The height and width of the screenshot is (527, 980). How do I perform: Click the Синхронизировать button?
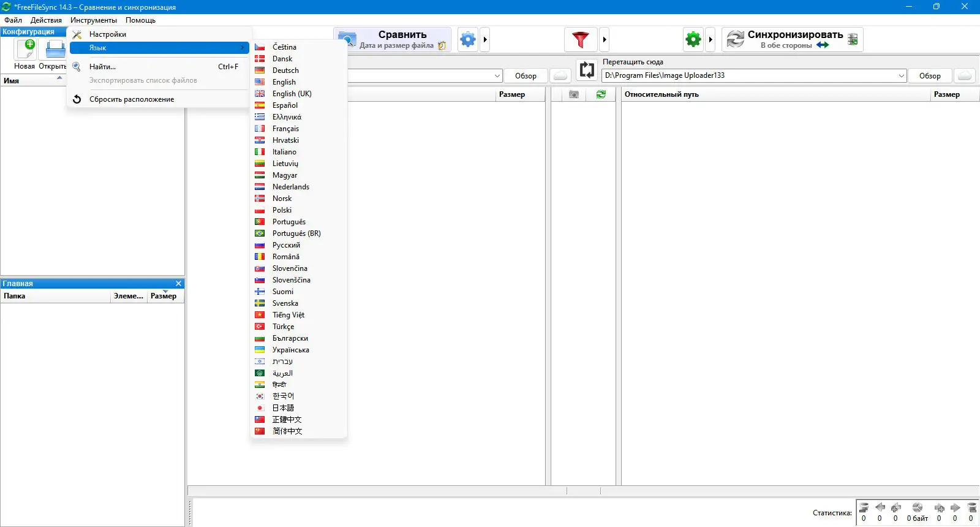[793, 40]
